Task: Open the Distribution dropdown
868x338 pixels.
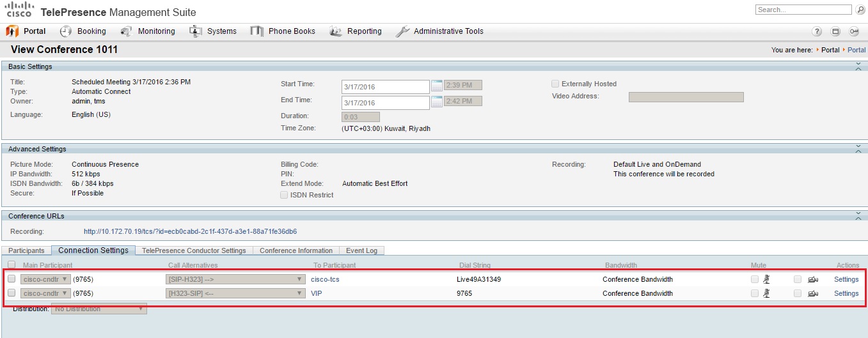Action: (99, 309)
